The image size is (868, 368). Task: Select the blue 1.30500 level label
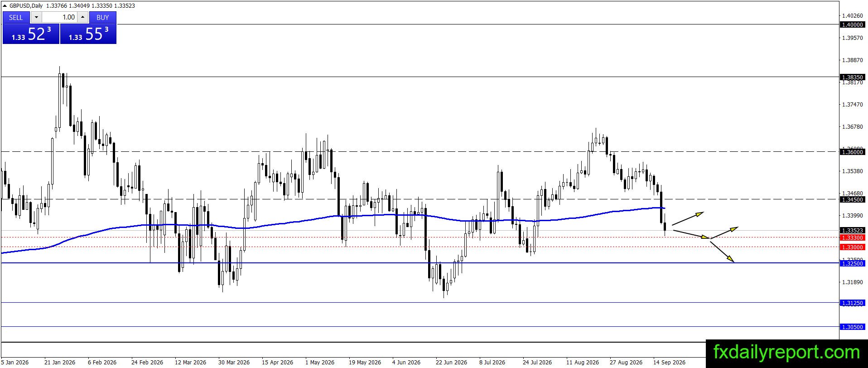click(x=852, y=327)
